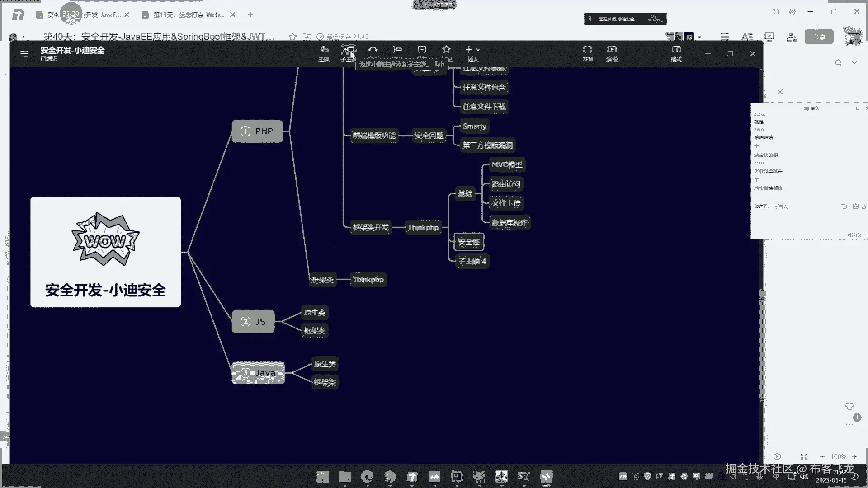Click zoom-in plus beside 100%
Viewport: 868px width, 488px height.
click(854, 457)
